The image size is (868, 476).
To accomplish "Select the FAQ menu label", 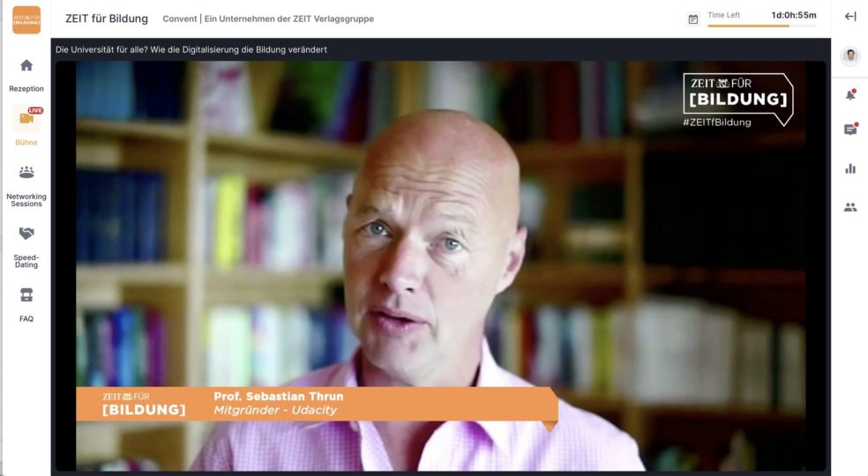I will click(26, 319).
